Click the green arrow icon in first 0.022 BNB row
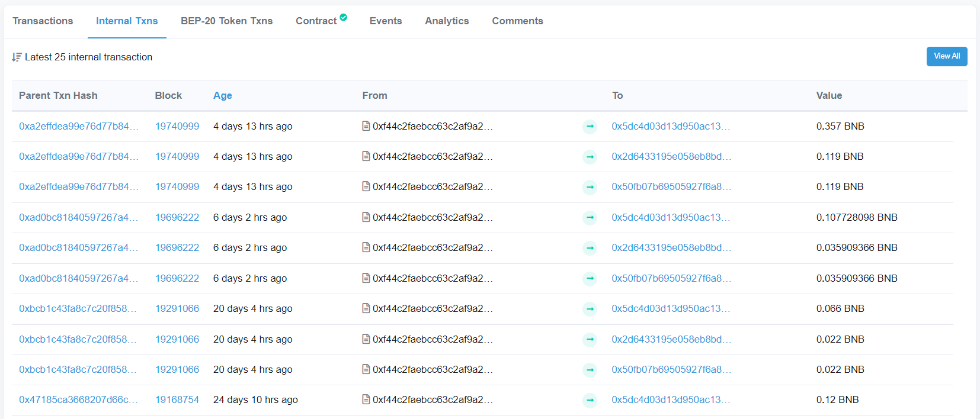 [590, 340]
